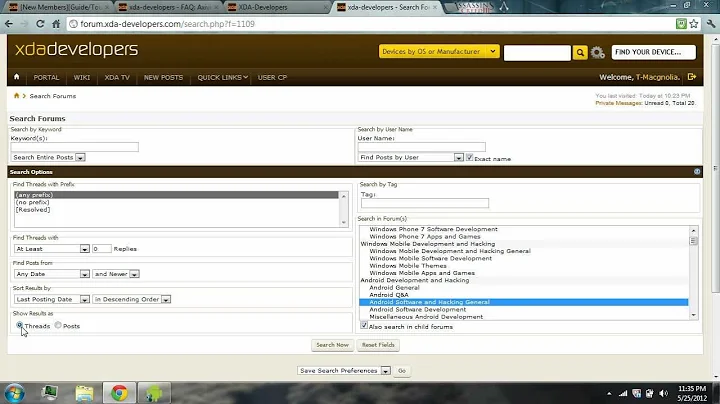Click the prefix list scroll down arrow
Viewport: 720px width, 404px height.
pyautogui.click(x=343, y=223)
